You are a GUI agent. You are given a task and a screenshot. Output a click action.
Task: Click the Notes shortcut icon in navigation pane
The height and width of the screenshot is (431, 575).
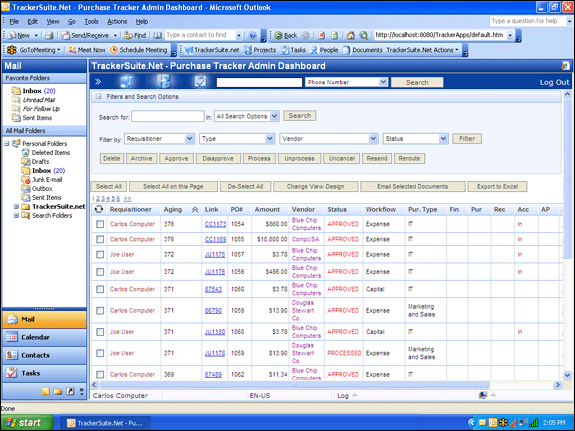[x=45, y=391]
